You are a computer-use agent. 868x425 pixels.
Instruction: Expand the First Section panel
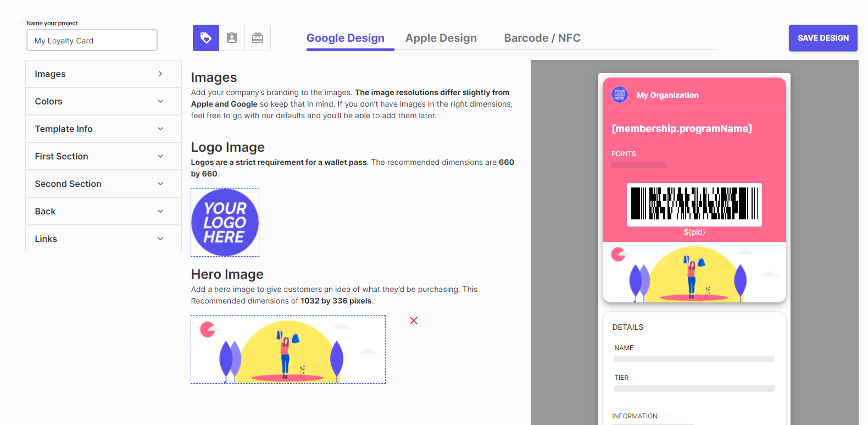pyautogui.click(x=103, y=156)
